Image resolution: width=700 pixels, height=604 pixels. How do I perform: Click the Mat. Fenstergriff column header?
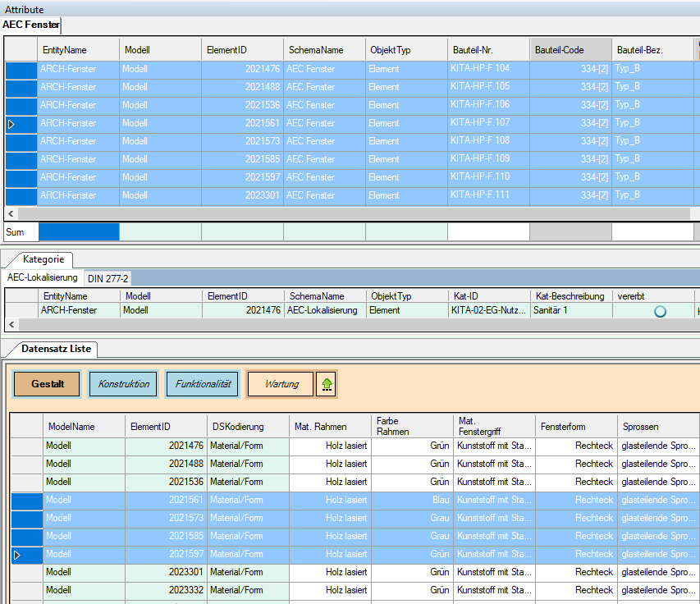494,426
